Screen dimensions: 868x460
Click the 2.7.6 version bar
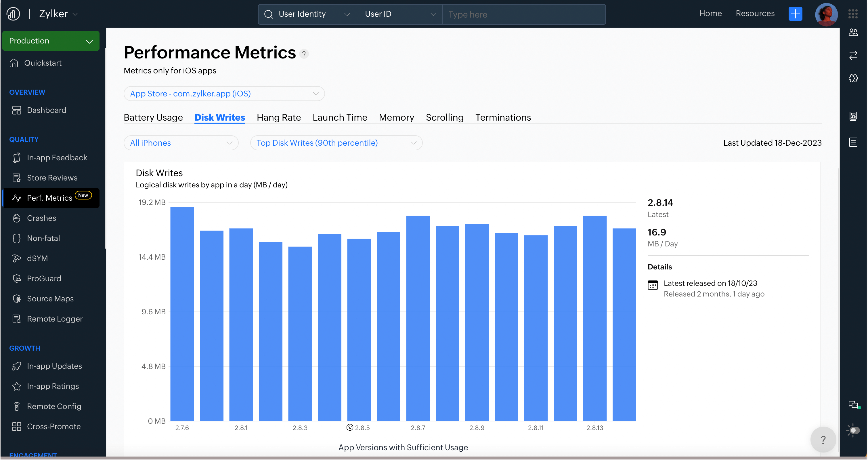182,314
